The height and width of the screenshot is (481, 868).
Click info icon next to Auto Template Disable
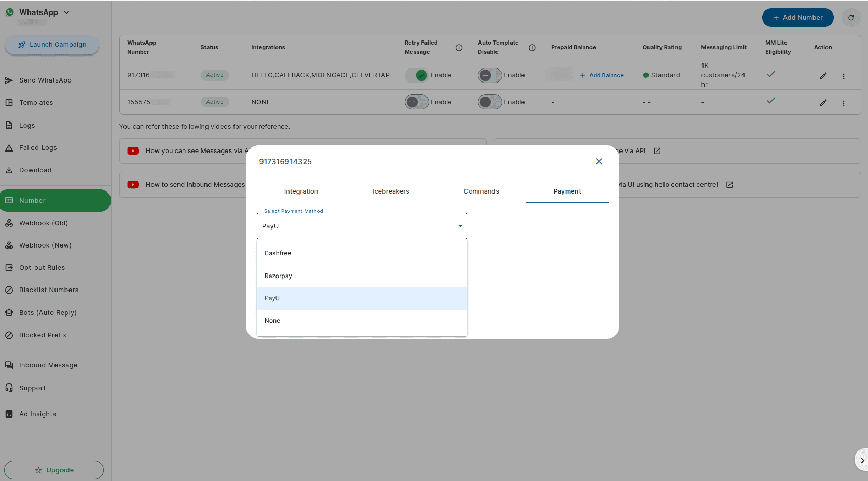[x=532, y=48]
